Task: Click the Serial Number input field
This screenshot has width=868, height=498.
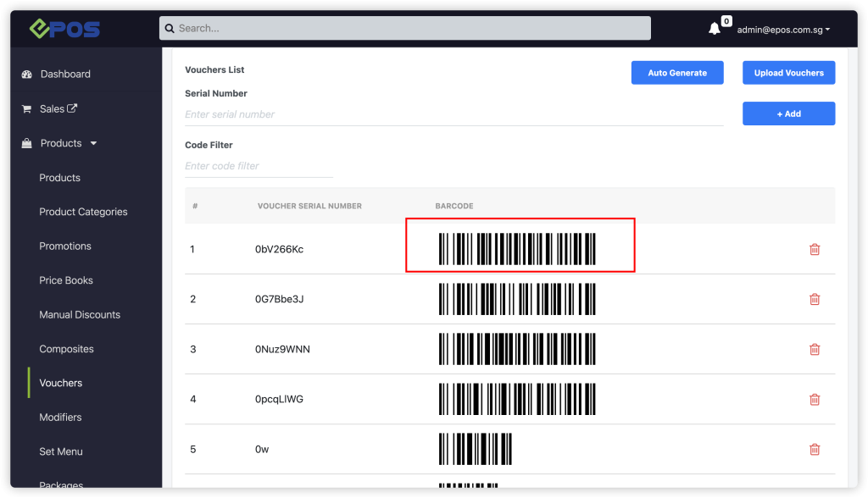Action: [454, 114]
